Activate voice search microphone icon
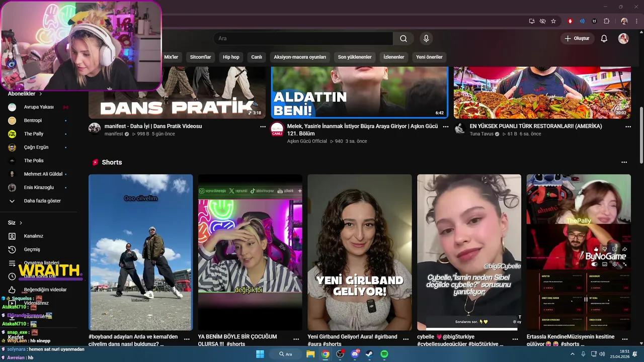The image size is (644, 362). 426,39
